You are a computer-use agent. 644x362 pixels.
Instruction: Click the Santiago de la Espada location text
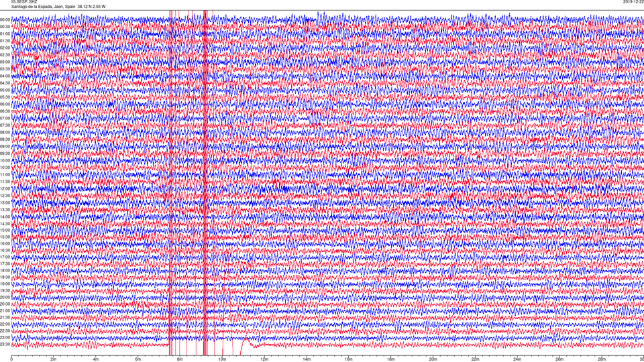point(58,7)
